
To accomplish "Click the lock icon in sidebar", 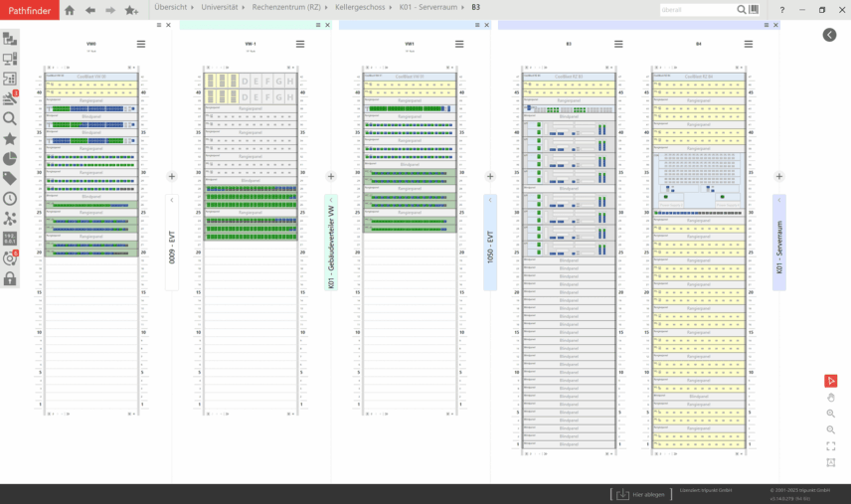I will click(x=10, y=279).
